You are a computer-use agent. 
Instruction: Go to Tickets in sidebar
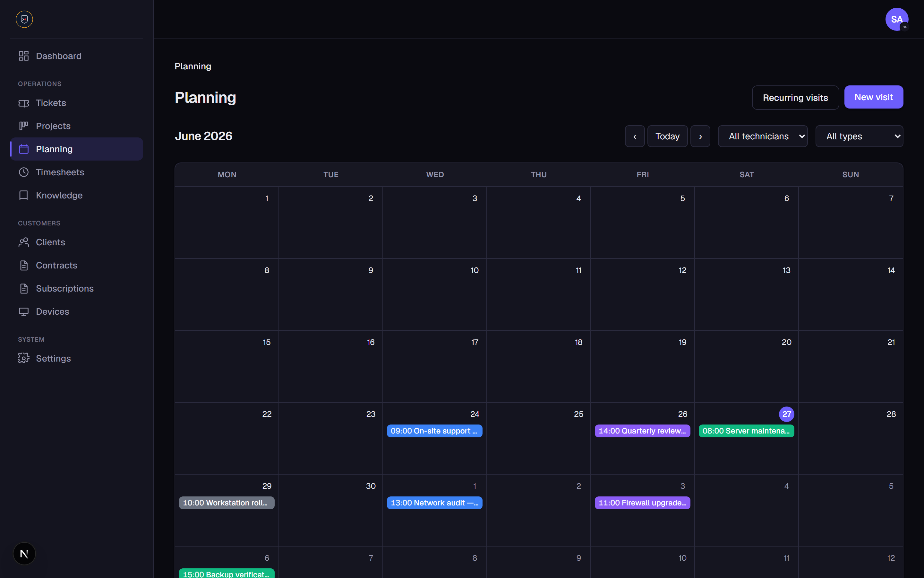[x=77, y=103]
